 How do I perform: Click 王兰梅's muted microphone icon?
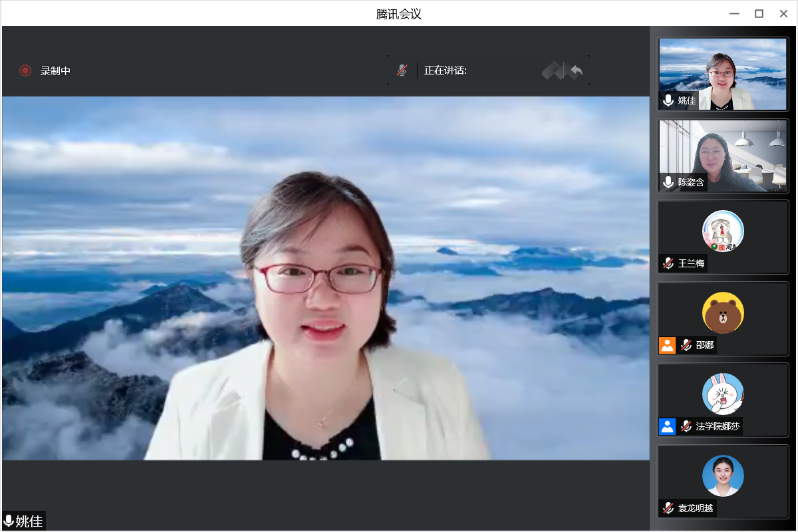point(668,263)
